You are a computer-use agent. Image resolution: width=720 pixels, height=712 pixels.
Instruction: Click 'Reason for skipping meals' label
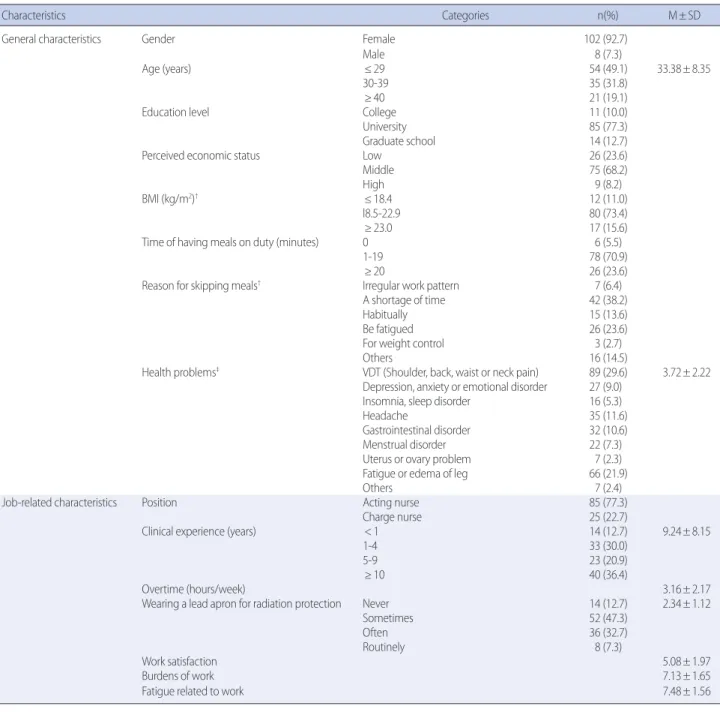click(201, 286)
